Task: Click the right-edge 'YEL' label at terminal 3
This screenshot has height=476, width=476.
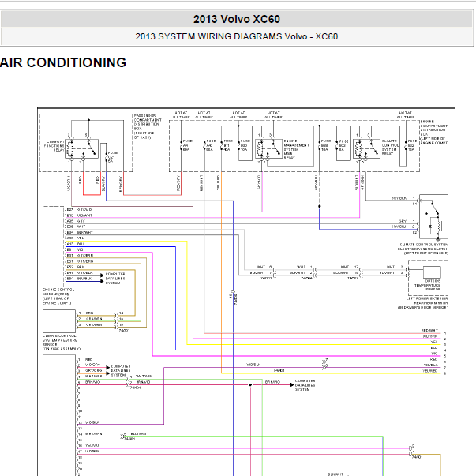Action: 434,342
